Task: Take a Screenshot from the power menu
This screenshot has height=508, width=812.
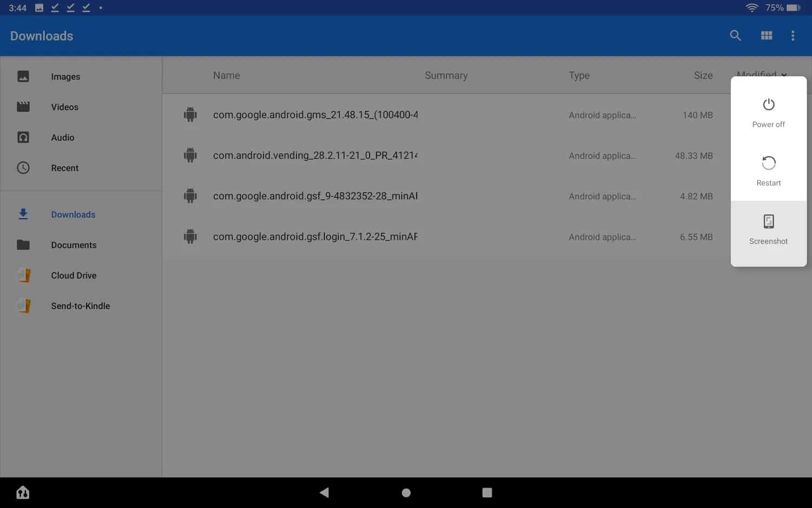Action: (x=768, y=230)
